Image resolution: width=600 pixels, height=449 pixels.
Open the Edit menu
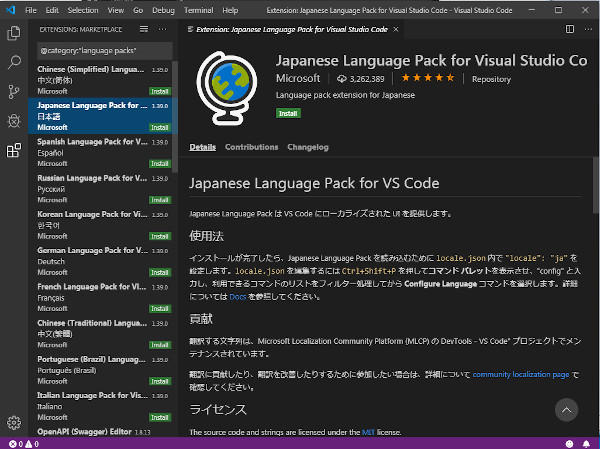pyautogui.click(x=52, y=10)
